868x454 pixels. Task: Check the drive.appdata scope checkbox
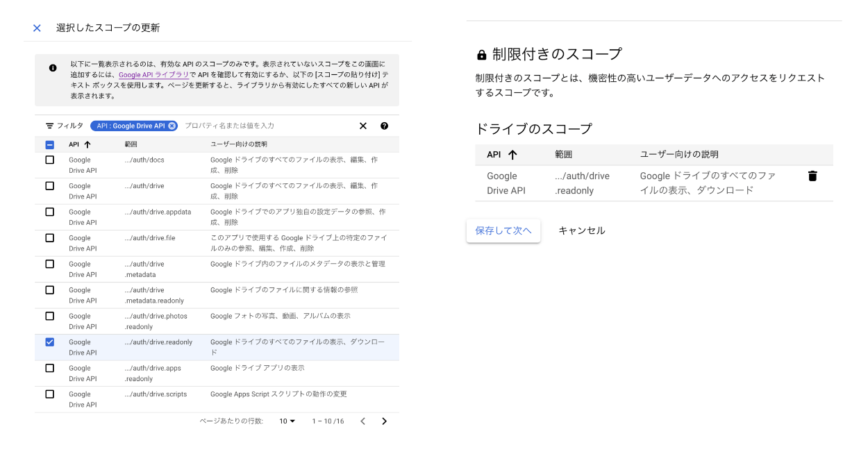pyautogui.click(x=49, y=212)
